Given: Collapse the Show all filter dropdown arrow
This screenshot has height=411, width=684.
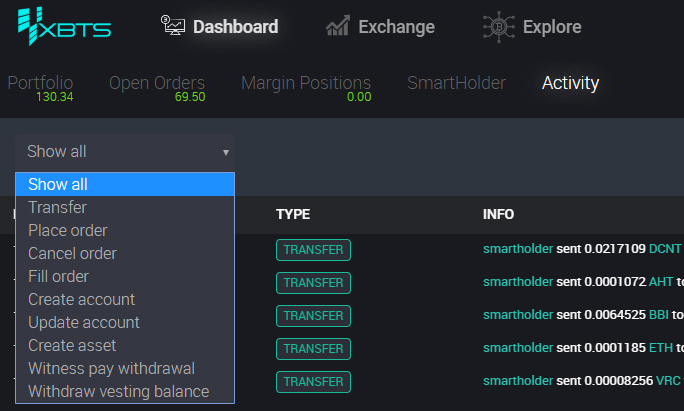Looking at the screenshot, I should (x=226, y=152).
